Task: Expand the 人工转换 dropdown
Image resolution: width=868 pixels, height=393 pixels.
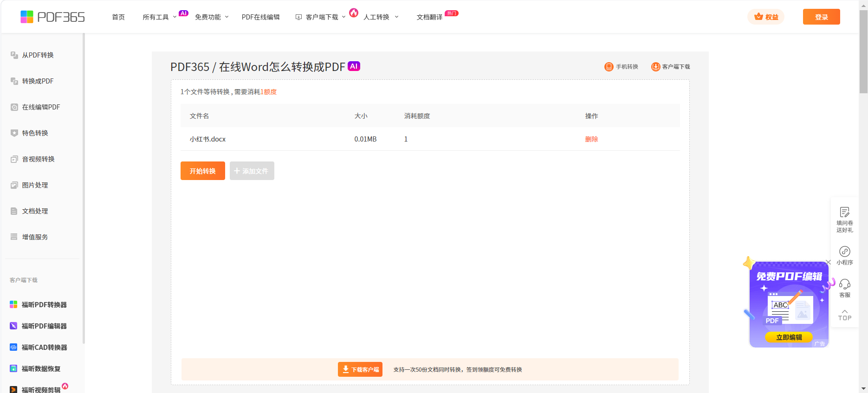Action: pos(381,17)
